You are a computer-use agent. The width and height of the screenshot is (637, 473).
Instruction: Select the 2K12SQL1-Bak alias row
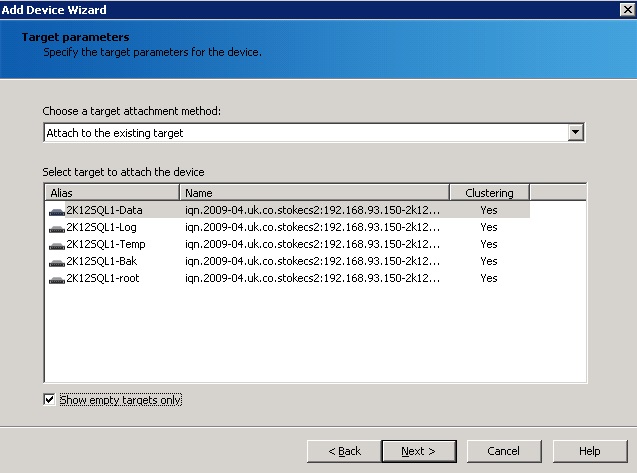click(102, 261)
